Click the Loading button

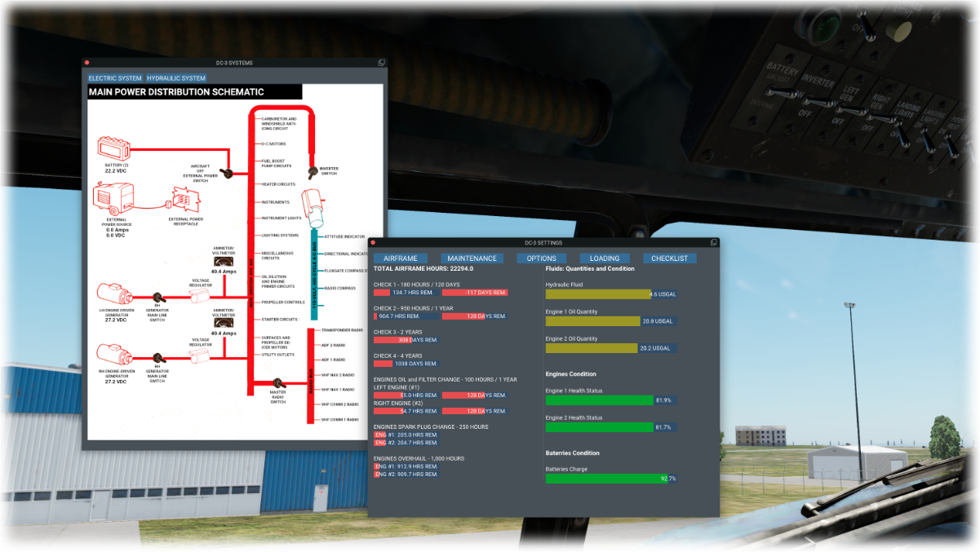(605, 258)
